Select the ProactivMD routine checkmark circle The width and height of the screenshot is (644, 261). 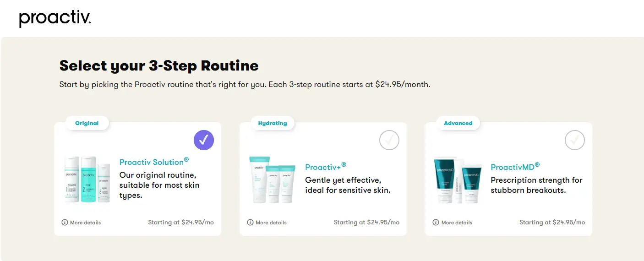(575, 140)
